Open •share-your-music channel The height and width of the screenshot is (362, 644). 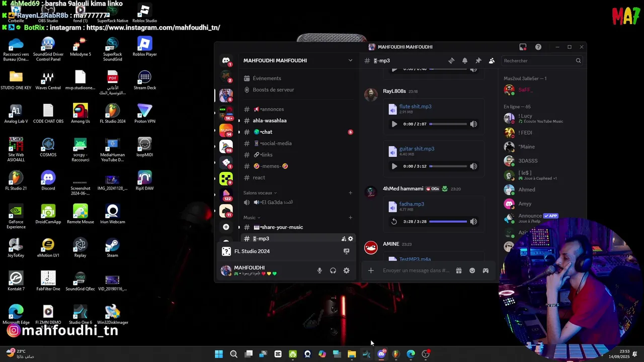(298, 227)
